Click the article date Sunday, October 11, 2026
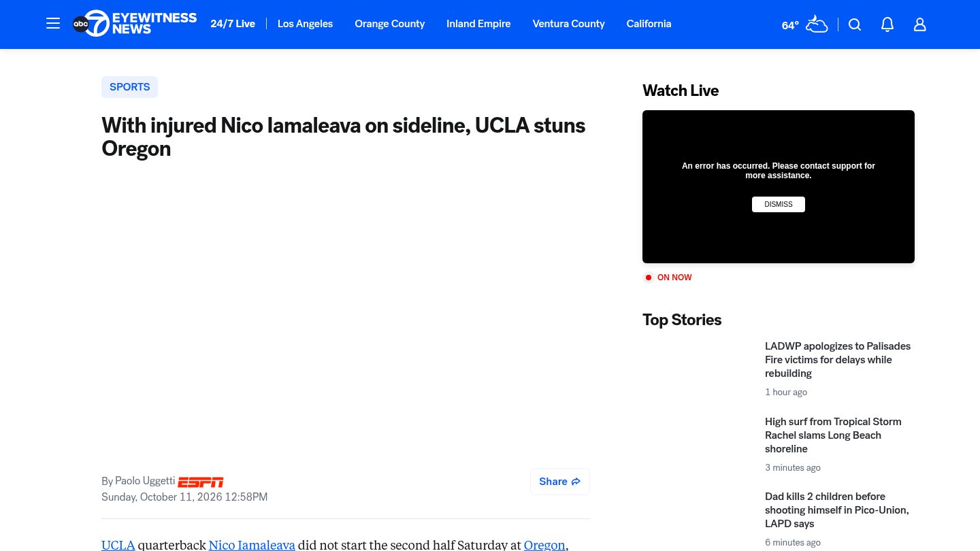Screen dimensions: 980x551 (x=184, y=497)
